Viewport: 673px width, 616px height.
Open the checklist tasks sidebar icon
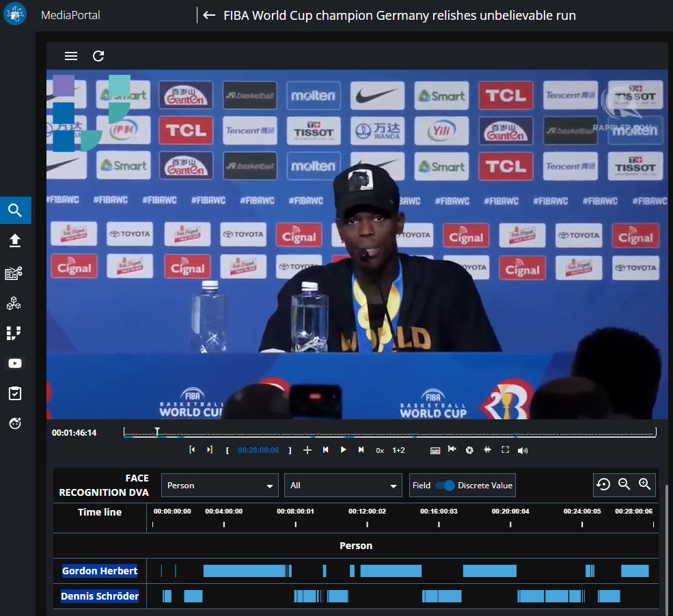pyautogui.click(x=14, y=393)
